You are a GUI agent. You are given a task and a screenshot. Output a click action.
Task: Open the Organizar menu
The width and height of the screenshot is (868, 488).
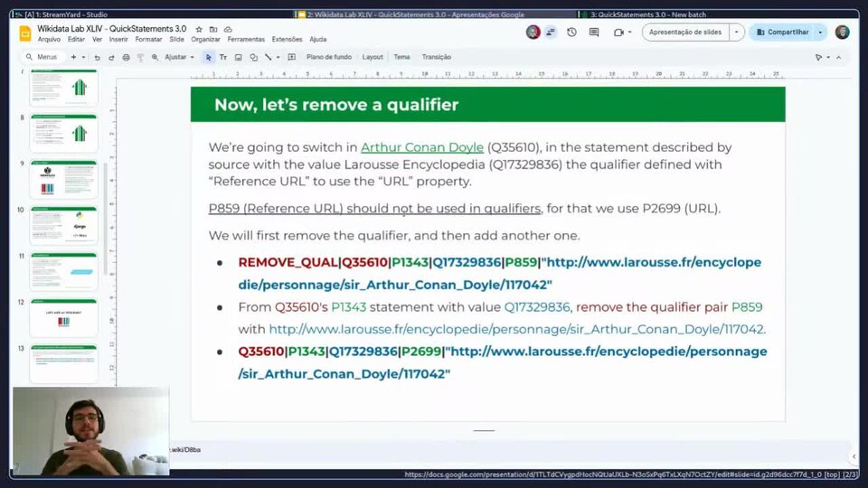click(205, 39)
